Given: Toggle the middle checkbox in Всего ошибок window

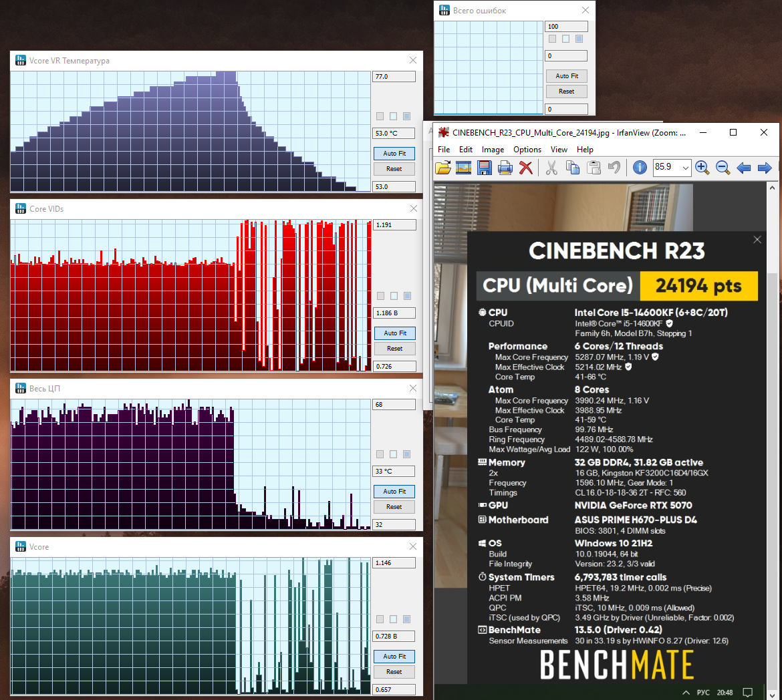Looking at the screenshot, I should 565,39.
